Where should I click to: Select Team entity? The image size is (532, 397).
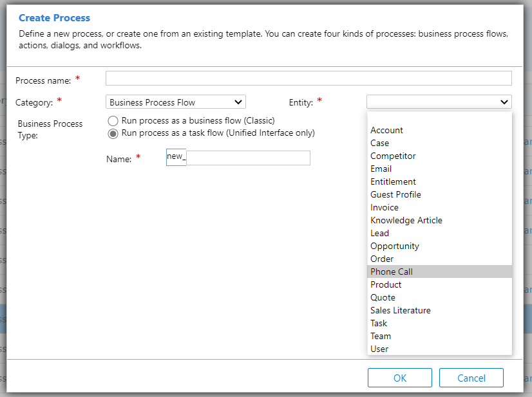tap(380, 336)
